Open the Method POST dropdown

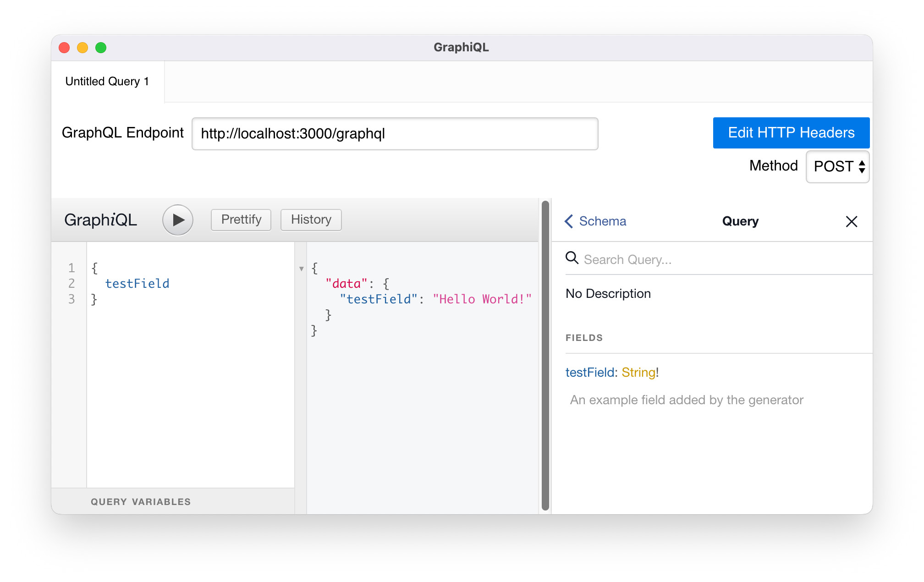(837, 166)
